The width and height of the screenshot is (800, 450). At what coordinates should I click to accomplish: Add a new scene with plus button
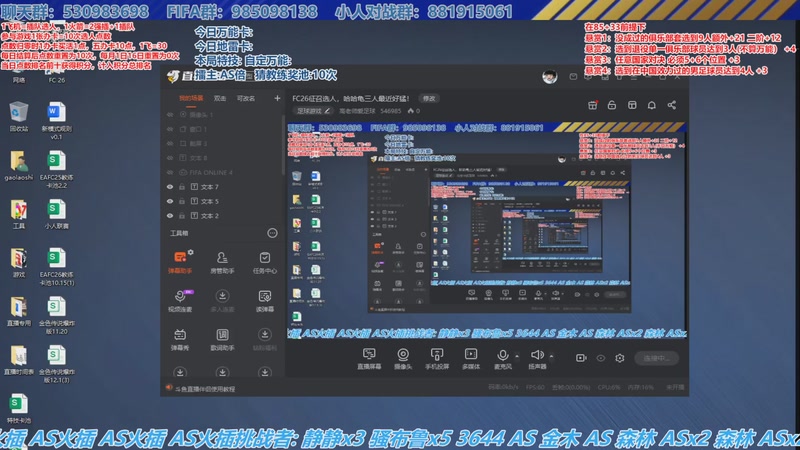pyautogui.click(x=277, y=98)
